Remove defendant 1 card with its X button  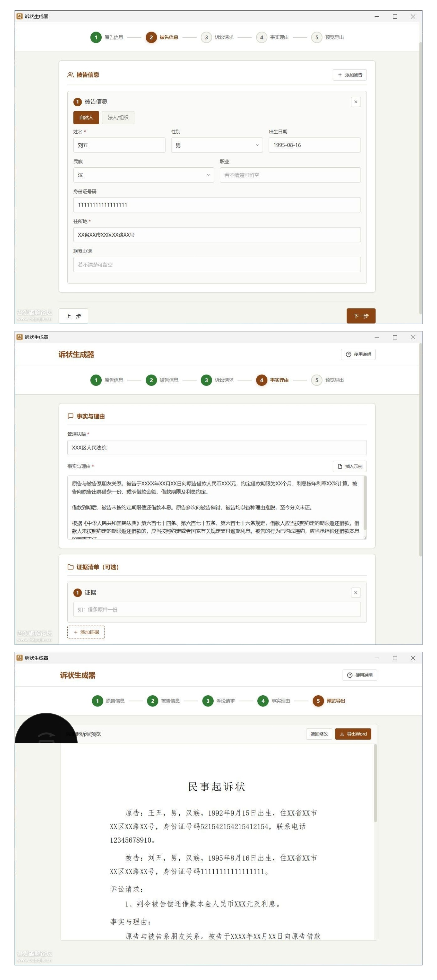pos(355,101)
